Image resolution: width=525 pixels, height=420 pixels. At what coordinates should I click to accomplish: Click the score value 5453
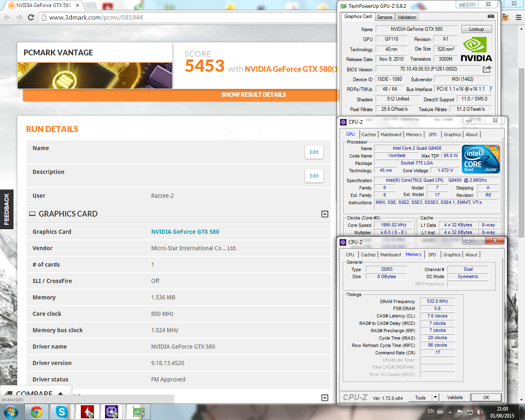pos(204,66)
